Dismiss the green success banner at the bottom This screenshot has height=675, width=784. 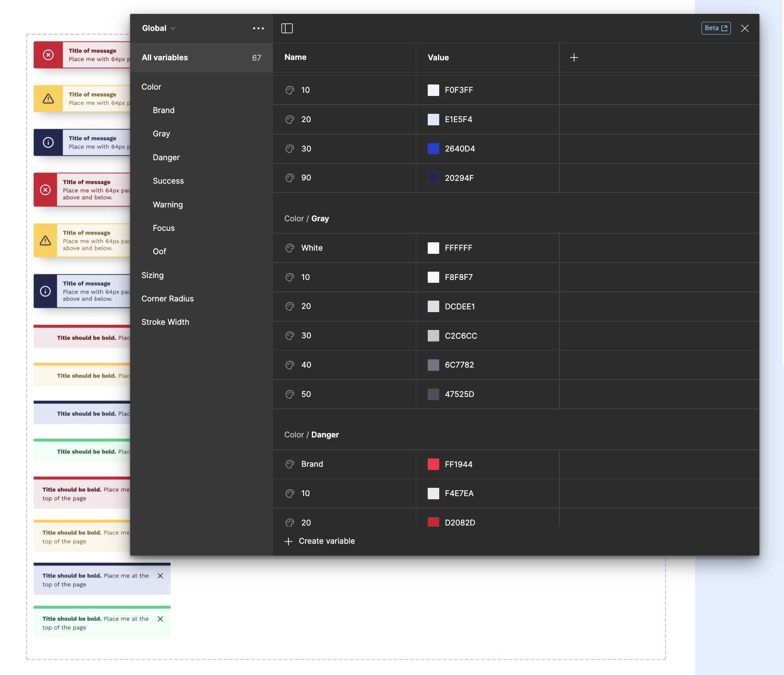coord(161,618)
